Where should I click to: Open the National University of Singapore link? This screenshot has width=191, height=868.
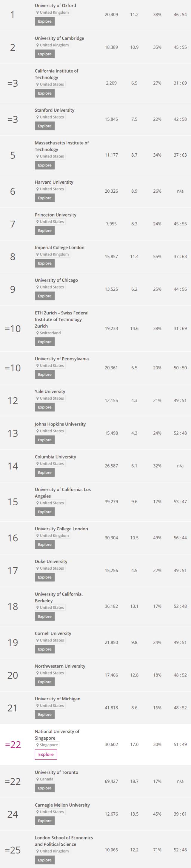coord(57,735)
